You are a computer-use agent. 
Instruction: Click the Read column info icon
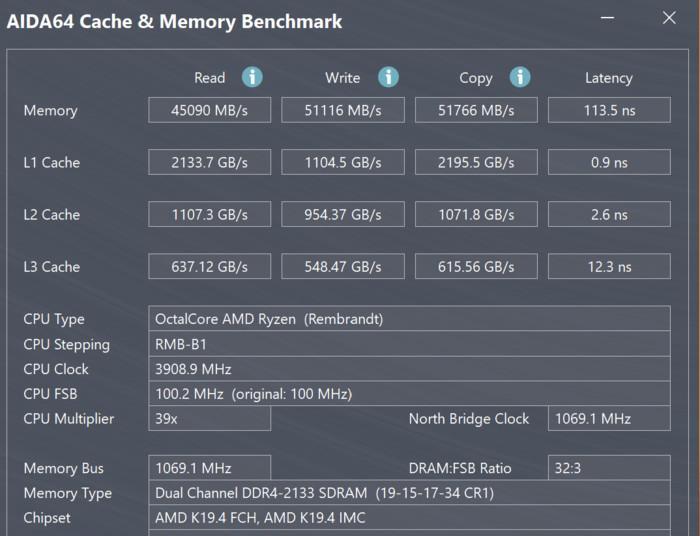252,77
